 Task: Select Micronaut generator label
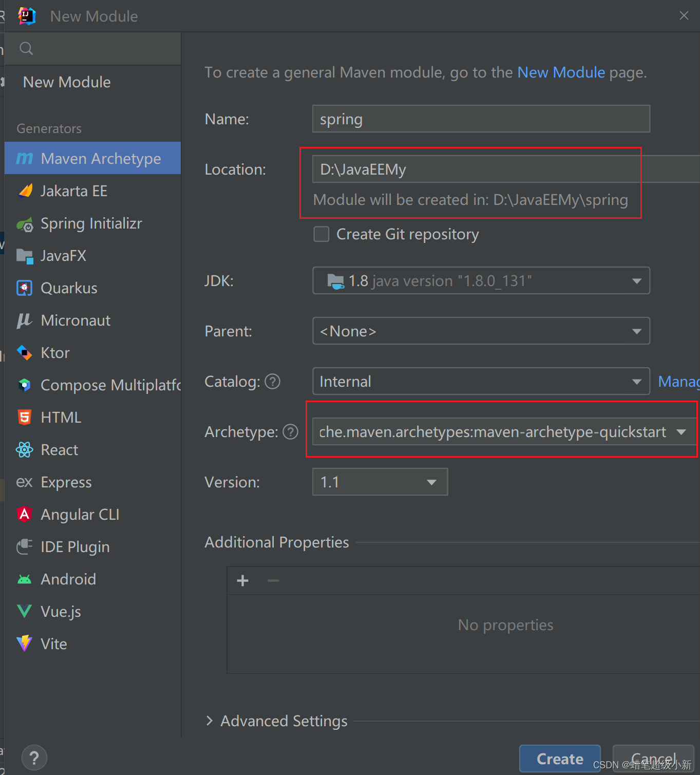[75, 320]
